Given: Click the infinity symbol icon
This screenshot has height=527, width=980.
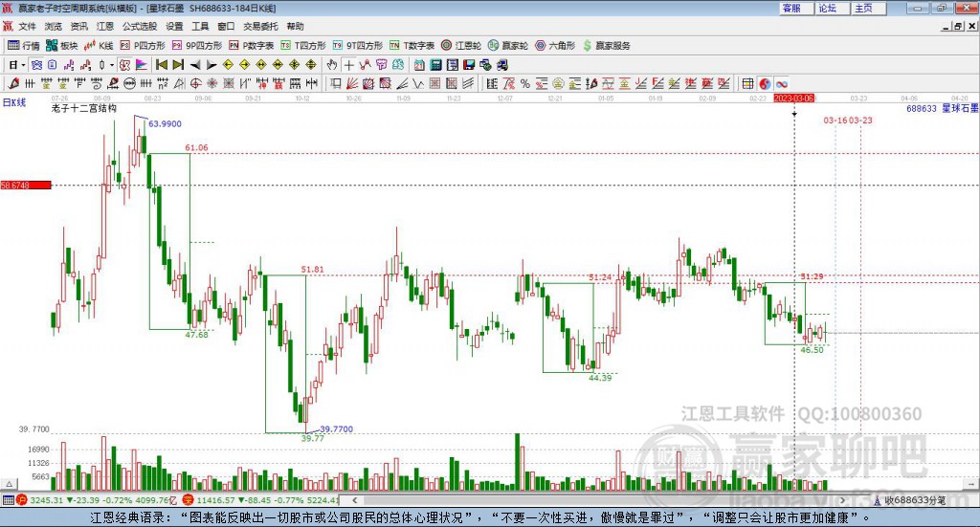Looking at the screenshot, I should tap(782, 83).
